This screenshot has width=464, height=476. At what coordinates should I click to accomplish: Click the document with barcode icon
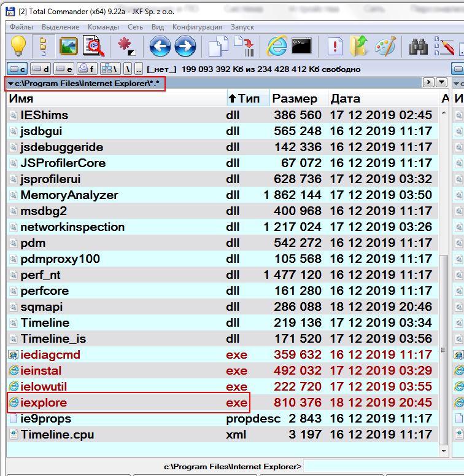click(244, 46)
